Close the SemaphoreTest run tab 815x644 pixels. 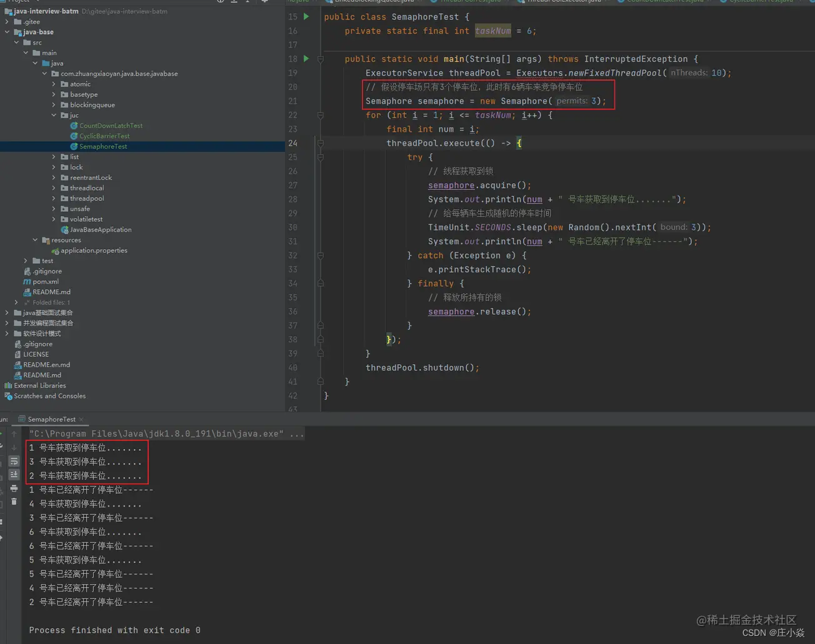tap(81, 420)
